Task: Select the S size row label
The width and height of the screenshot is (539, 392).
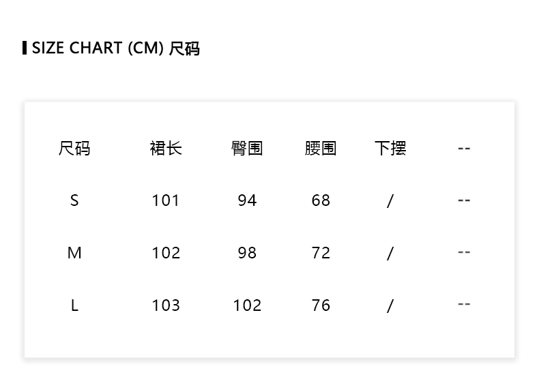Action: pyautogui.click(x=74, y=200)
